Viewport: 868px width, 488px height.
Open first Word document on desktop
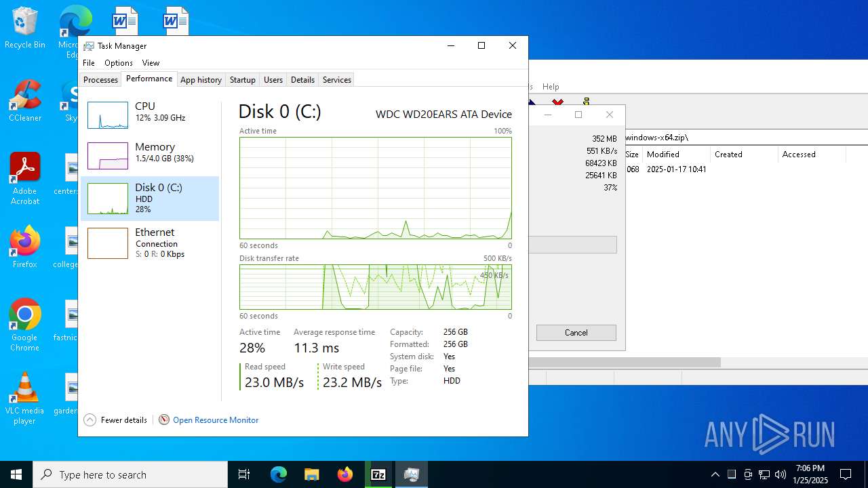click(x=124, y=20)
